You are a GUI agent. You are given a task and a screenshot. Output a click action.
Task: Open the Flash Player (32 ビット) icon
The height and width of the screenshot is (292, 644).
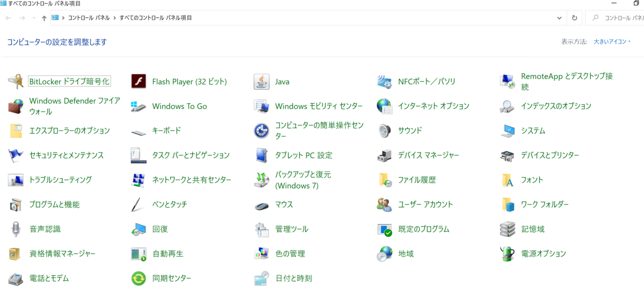click(x=138, y=82)
